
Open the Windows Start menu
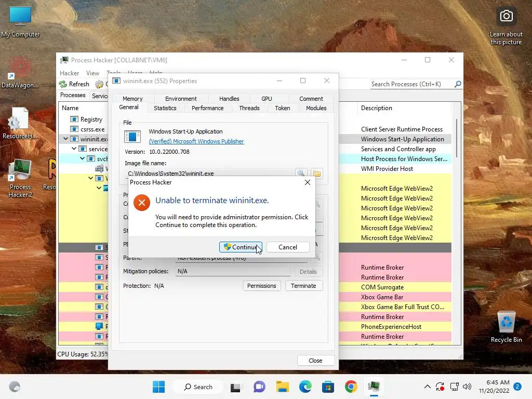[158, 387]
